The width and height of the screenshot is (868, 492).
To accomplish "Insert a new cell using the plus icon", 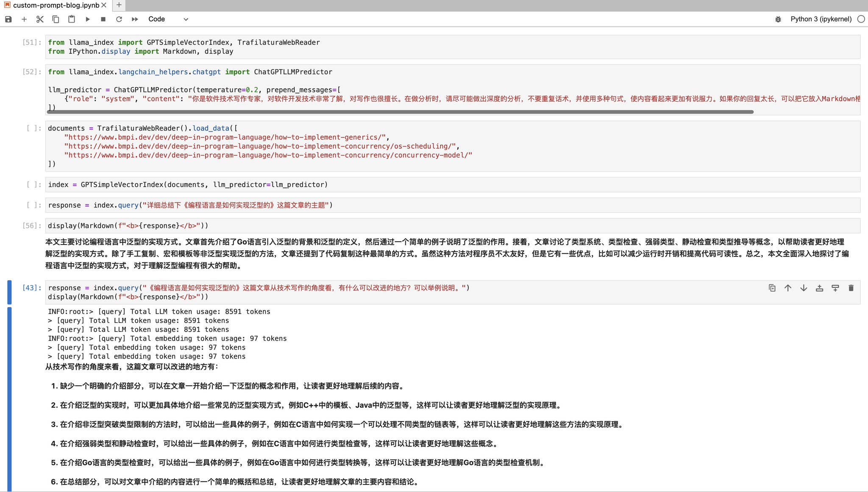I will tap(24, 19).
